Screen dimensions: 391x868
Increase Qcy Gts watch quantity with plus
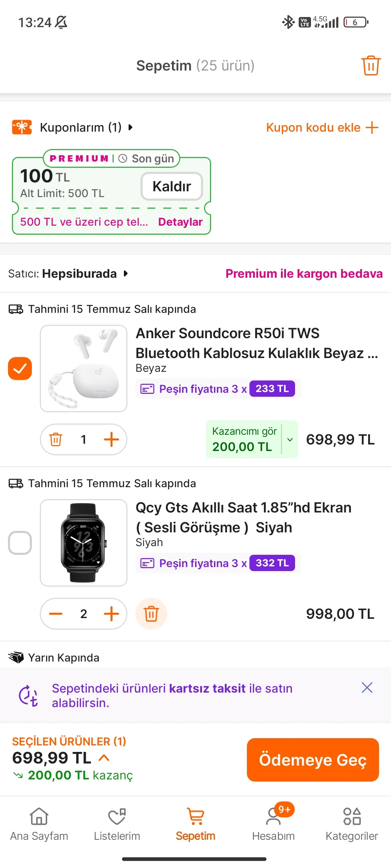point(111,614)
